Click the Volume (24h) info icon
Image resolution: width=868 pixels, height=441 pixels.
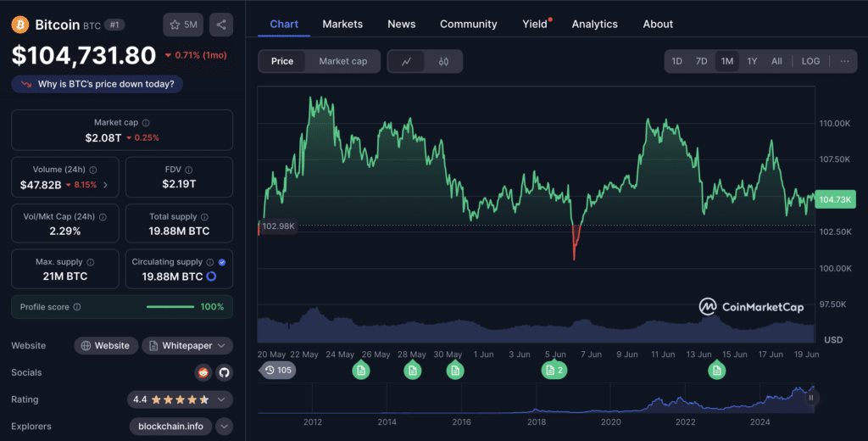click(93, 170)
